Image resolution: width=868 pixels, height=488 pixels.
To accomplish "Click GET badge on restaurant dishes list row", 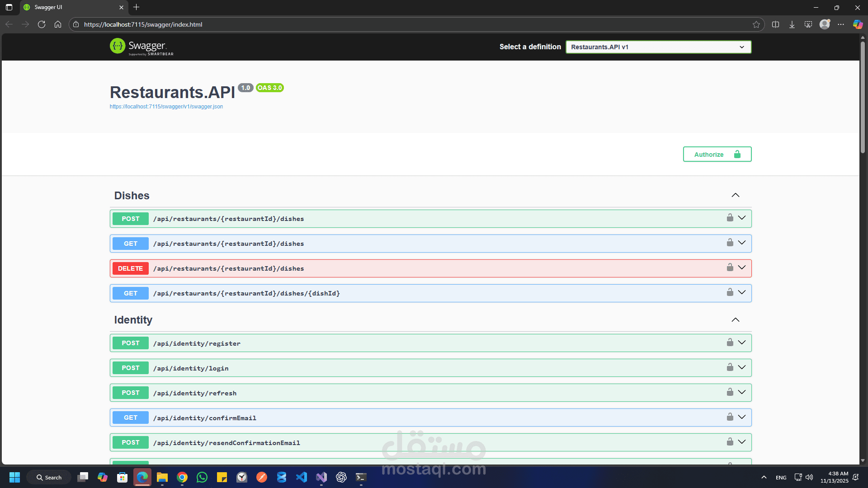I will coord(131,244).
